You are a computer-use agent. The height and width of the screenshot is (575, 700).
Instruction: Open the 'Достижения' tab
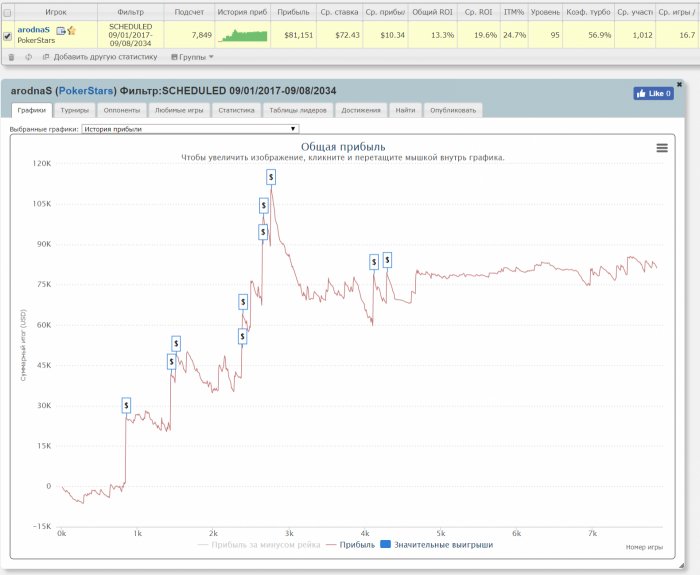pyautogui.click(x=361, y=110)
